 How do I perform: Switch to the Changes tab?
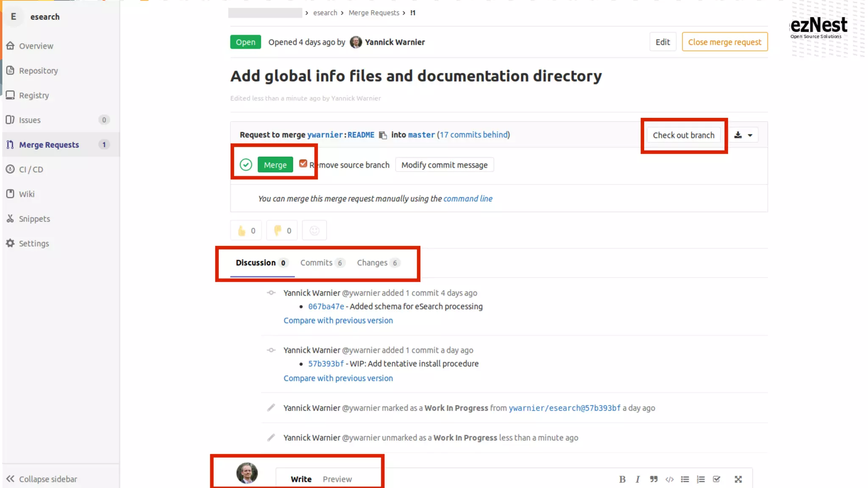coord(377,263)
